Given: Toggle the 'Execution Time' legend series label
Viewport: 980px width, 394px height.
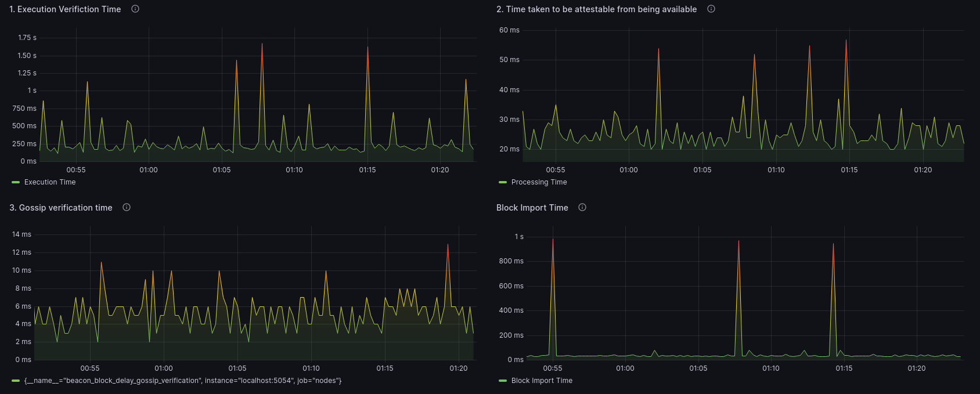Looking at the screenshot, I should point(50,182).
